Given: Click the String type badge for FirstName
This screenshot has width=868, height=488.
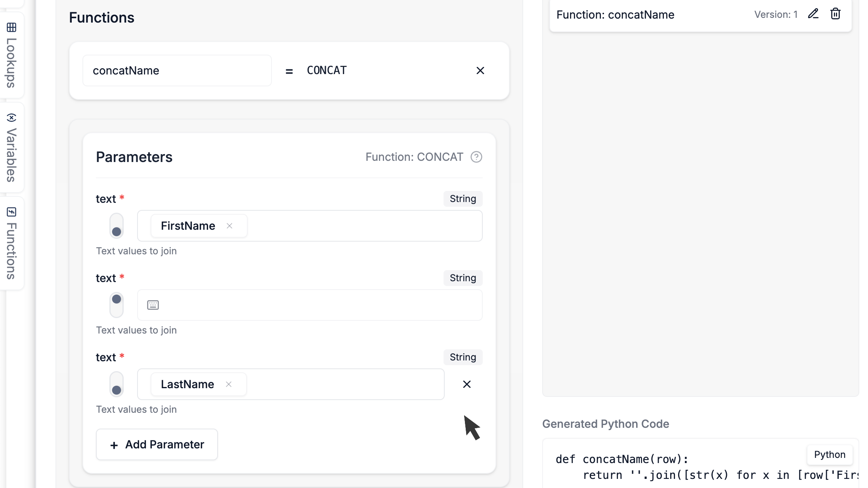Looking at the screenshot, I should [463, 199].
